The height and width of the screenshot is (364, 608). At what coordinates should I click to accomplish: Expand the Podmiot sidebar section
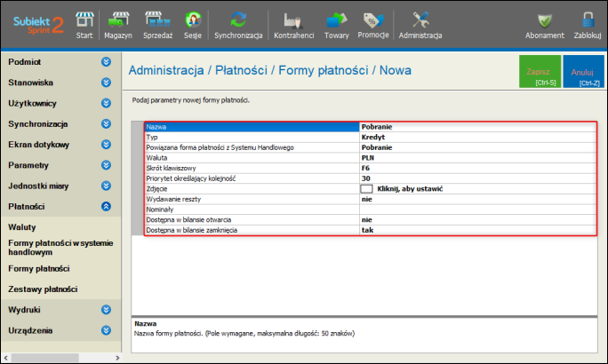coord(106,62)
